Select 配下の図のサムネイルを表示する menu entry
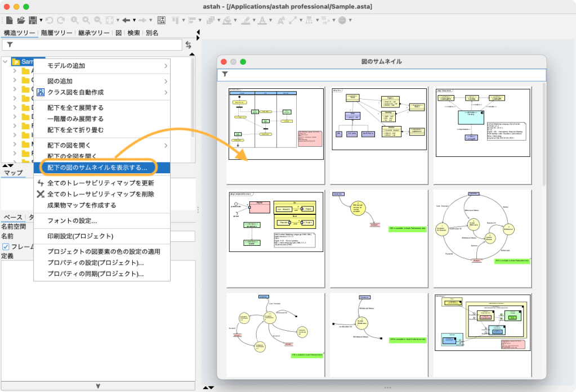576x392 pixels. tap(97, 168)
